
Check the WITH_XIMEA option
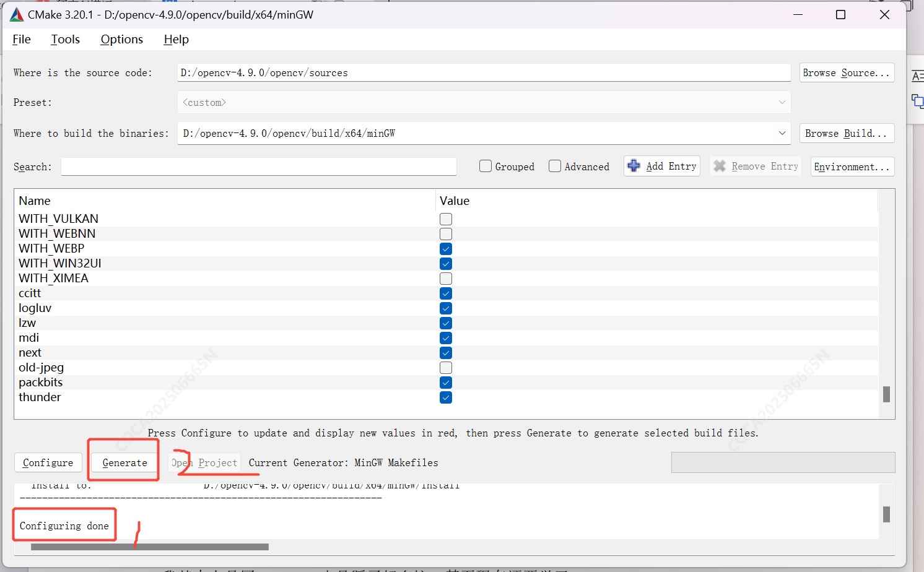(446, 279)
